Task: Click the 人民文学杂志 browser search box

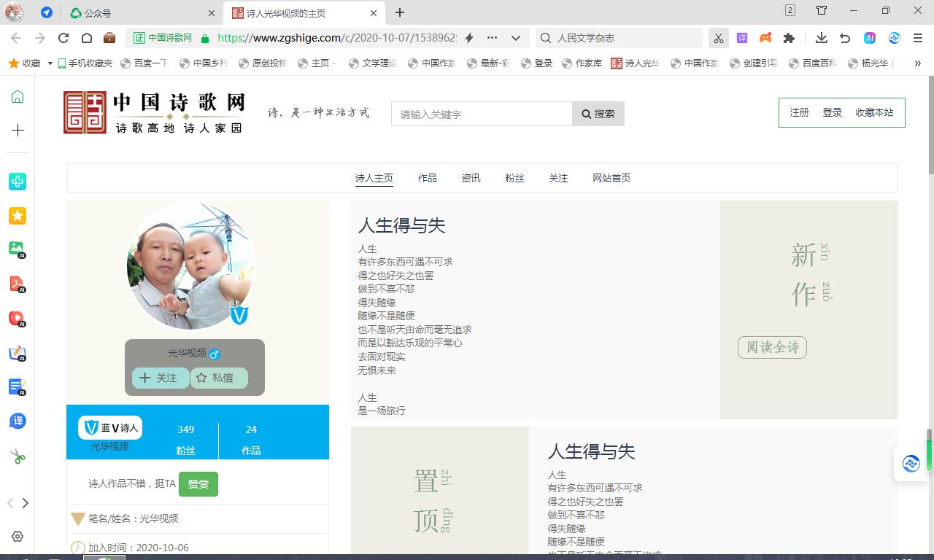Action: [x=620, y=38]
